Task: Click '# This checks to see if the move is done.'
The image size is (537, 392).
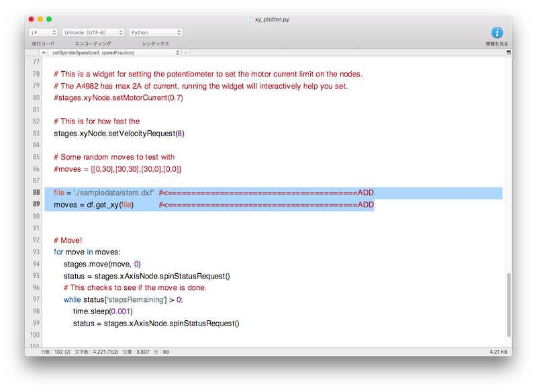Action: [x=135, y=288]
